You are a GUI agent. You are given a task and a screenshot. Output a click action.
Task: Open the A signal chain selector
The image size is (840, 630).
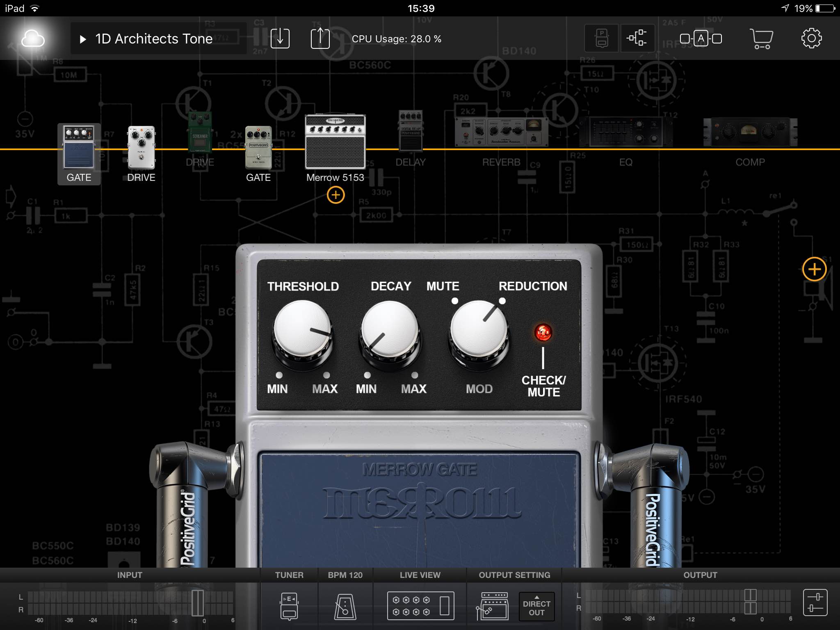pos(701,39)
